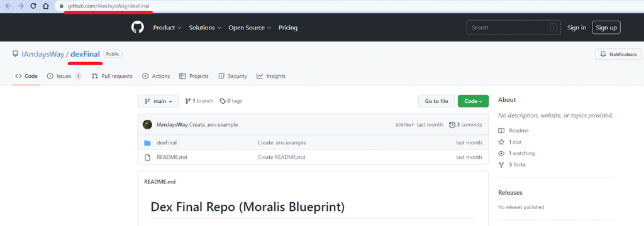The image size is (644, 226).
Task: Open the Security tab
Action: click(233, 76)
